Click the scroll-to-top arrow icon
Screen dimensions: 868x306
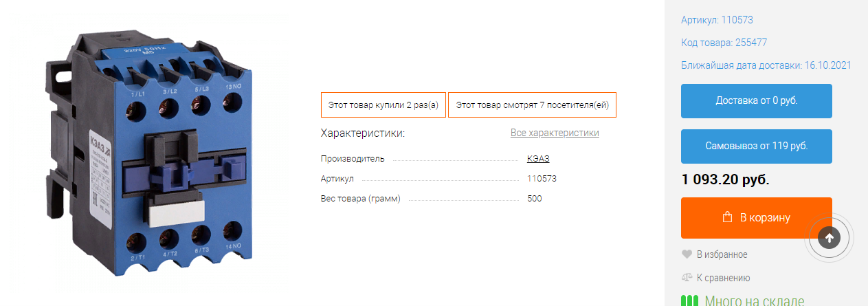pos(829,238)
